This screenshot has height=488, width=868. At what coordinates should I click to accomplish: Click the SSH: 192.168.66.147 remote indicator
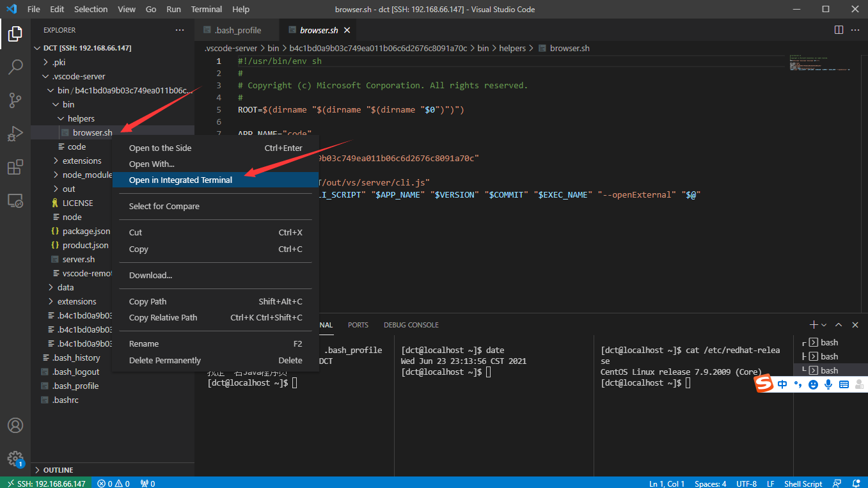point(46,484)
